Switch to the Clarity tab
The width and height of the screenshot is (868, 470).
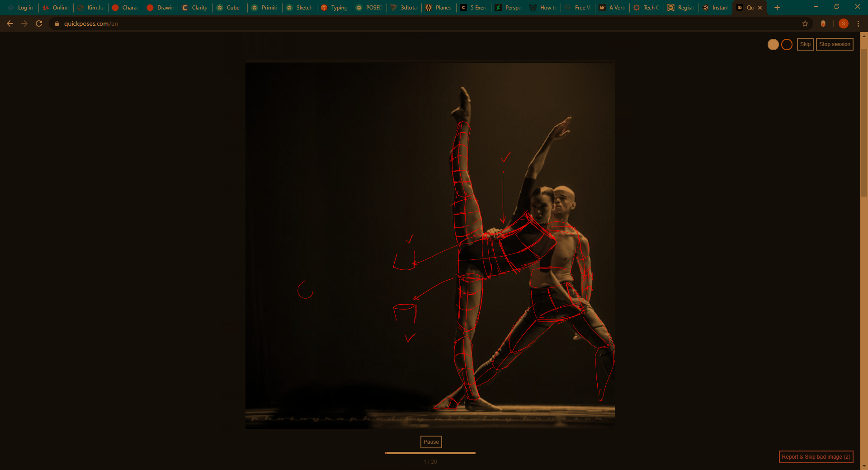click(x=195, y=8)
